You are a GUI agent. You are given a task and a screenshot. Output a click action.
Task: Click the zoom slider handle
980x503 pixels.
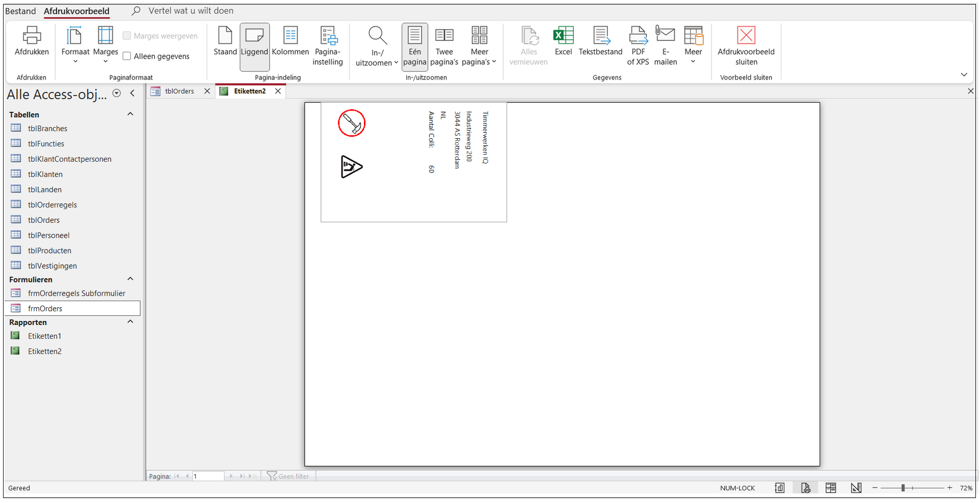pos(903,488)
